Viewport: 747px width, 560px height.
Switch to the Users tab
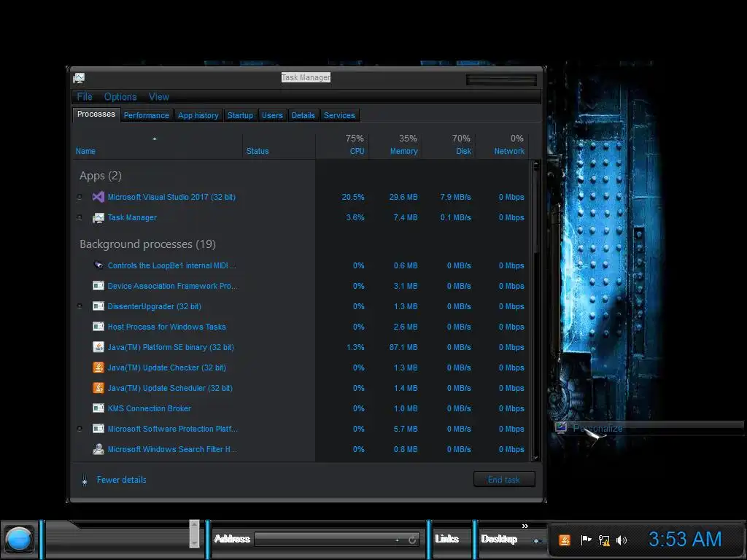click(272, 115)
